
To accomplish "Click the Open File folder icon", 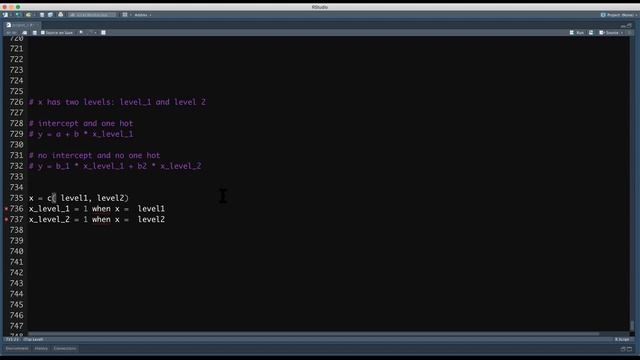I will click(x=28, y=15).
